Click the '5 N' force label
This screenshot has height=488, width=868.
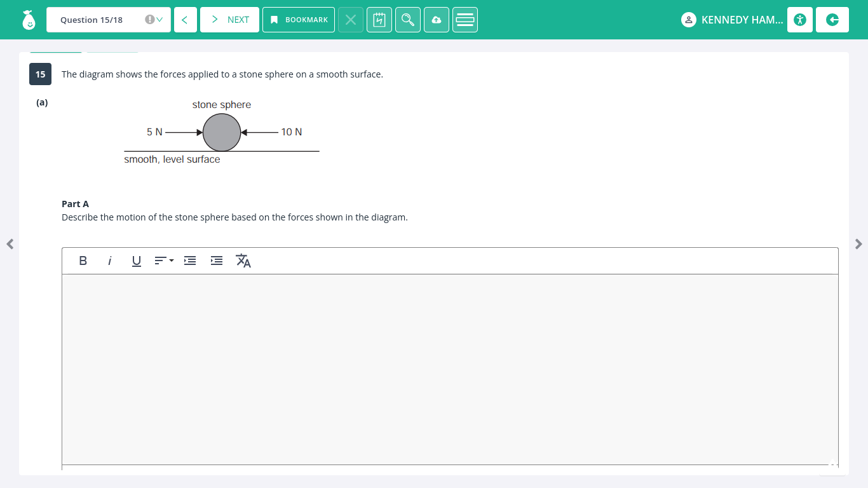pyautogui.click(x=154, y=132)
